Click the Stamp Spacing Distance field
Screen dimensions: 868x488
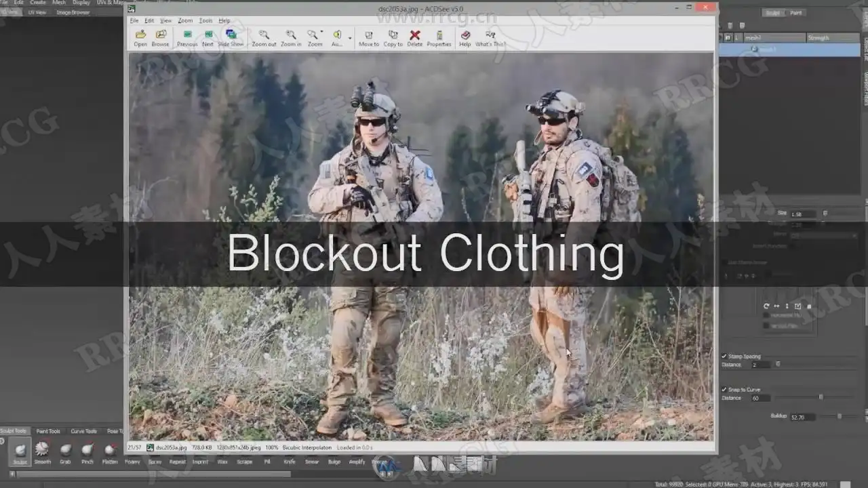pos(760,365)
